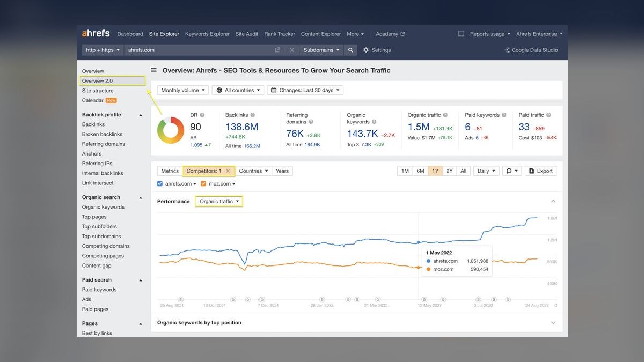The height and width of the screenshot is (362, 644).
Task: Switch to the Metrics tab
Action: (170, 171)
